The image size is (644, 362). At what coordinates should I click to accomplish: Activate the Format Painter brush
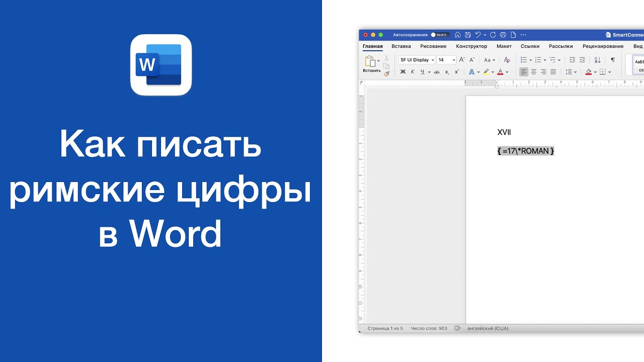coord(386,74)
